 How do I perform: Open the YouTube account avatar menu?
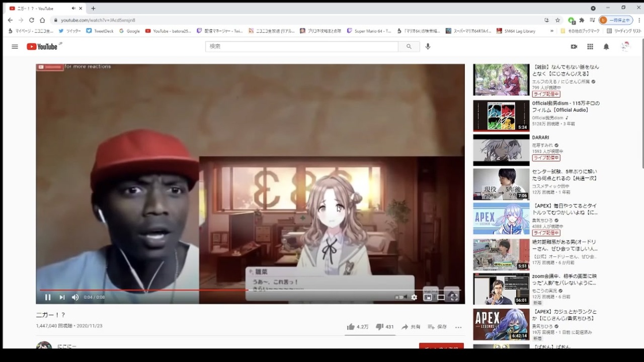point(625,46)
